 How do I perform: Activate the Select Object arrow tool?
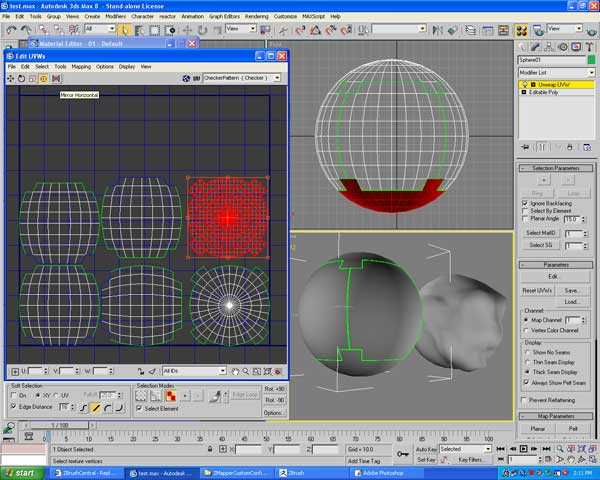125,30
